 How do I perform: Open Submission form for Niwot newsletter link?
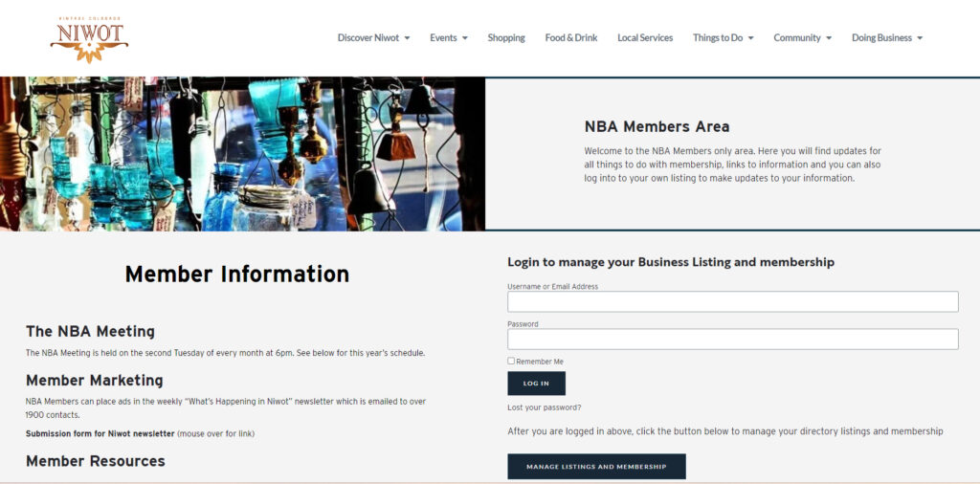point(100,433)
